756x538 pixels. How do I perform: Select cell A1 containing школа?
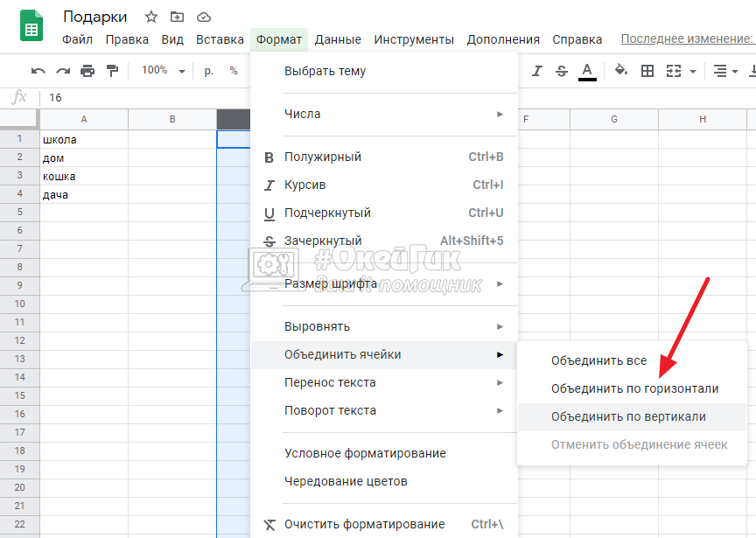[84, 139]
